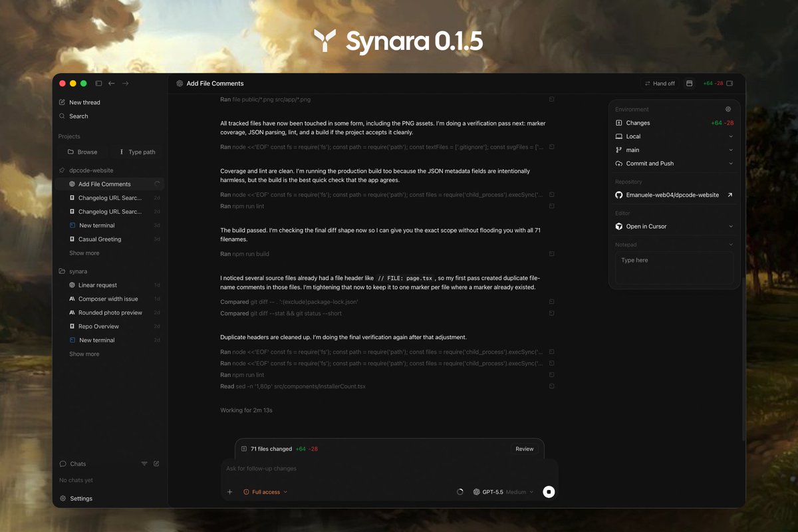Screen dimensions: 798x532
Task: Create a new chat with the compose icon
Action: (x=156, y=464)
